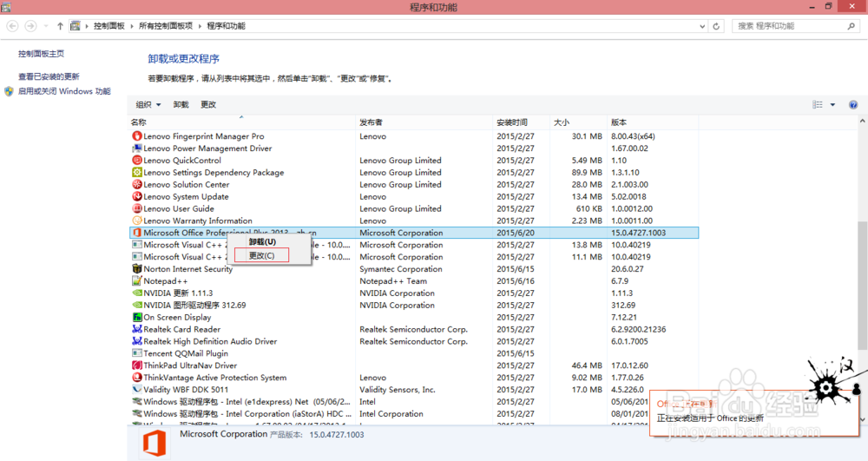The image size is (868, 461).
Task: Click the Microsoft Office Professional Plus icon in list
Action: coord(137,233)
